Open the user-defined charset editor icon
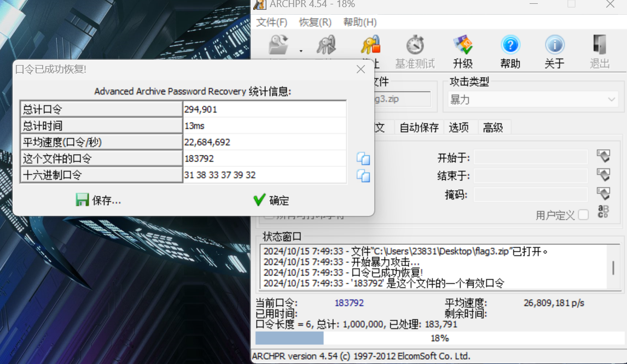Screen dimensions: 627x364 [x=603, y=212]
